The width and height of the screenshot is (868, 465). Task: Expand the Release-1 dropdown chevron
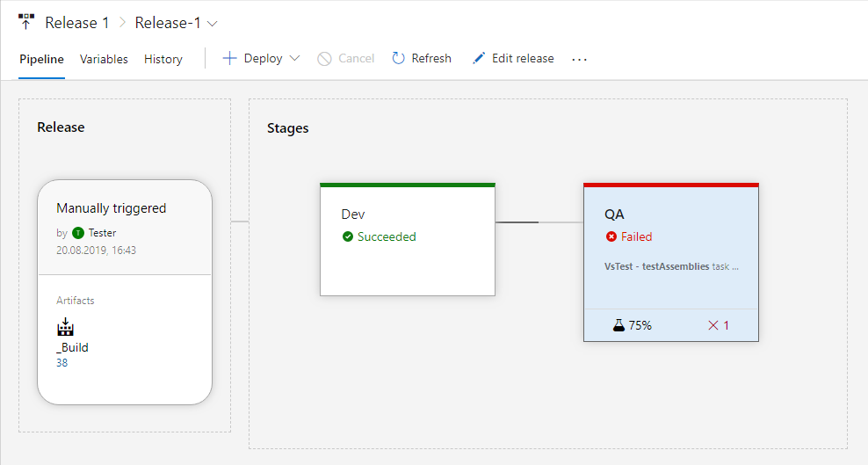213,24
